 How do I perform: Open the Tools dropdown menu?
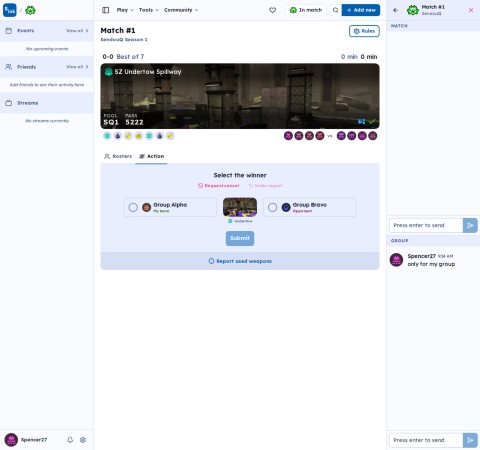(149, 10)
